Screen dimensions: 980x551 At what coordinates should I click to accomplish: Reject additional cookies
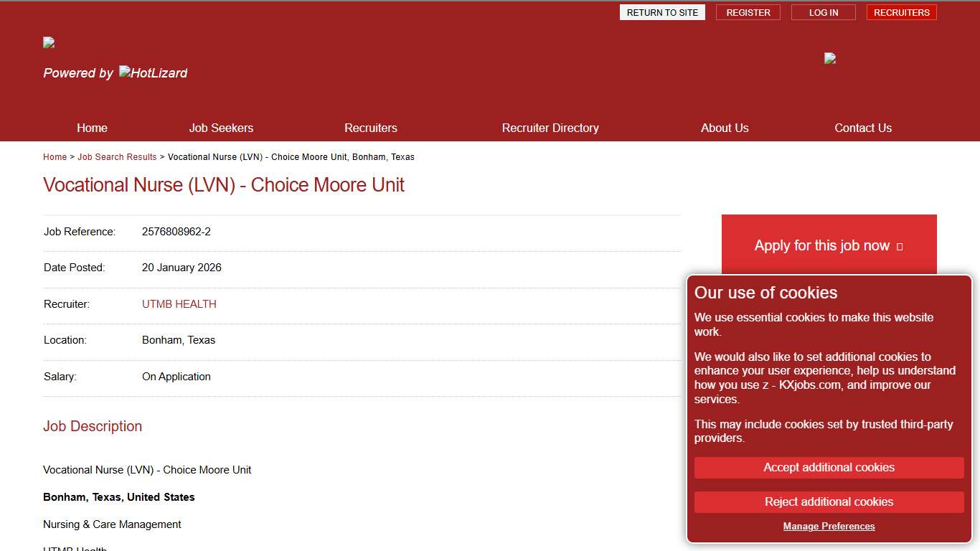829,501
